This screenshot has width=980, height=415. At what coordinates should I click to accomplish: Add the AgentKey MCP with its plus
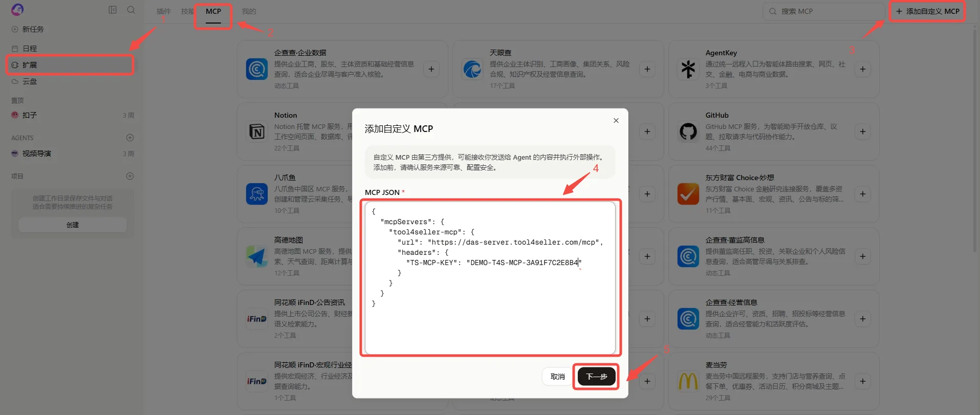pos(863,69)
